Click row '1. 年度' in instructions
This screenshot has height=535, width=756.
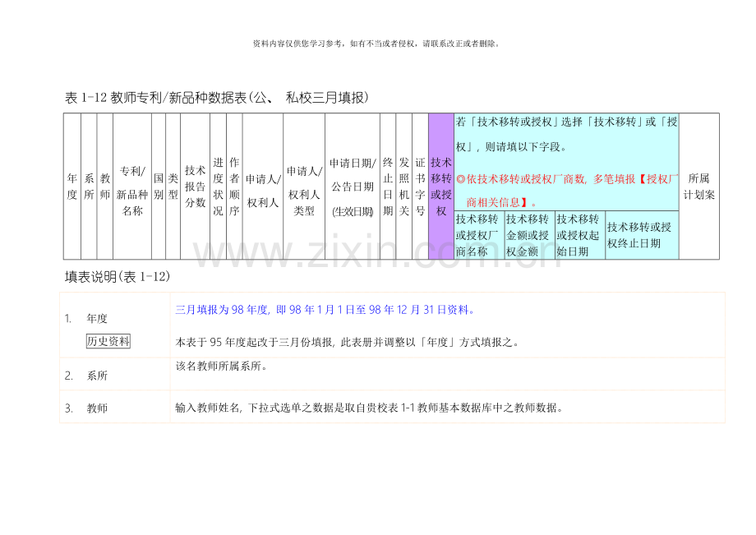tap(393, 325)
